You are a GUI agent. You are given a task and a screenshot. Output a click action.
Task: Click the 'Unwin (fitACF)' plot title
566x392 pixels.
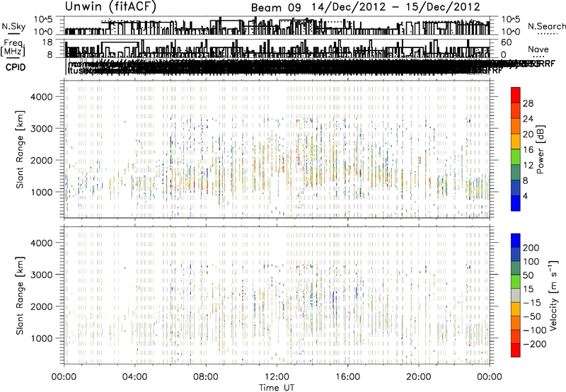[x=110, y=6]
